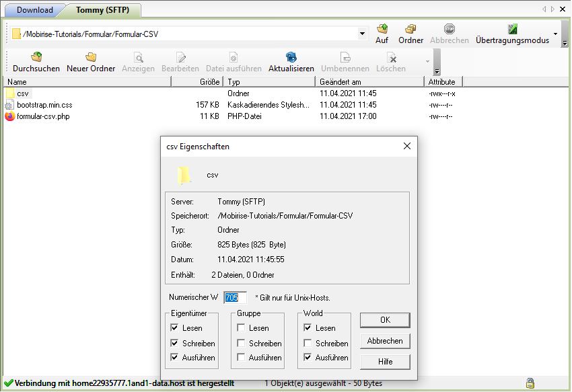Click the Durchsuchen browse icon
Screen dimensions: 572x392
[x=36, y=58]
